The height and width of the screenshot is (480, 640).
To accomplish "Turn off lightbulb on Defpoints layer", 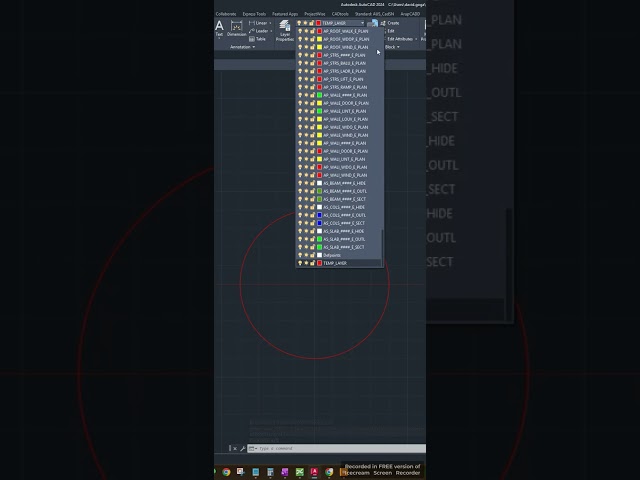I will (x=300, y=255).
